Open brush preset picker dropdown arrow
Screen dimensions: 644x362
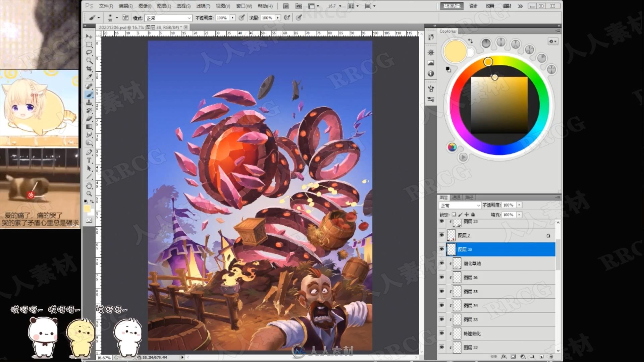(117, 18)
